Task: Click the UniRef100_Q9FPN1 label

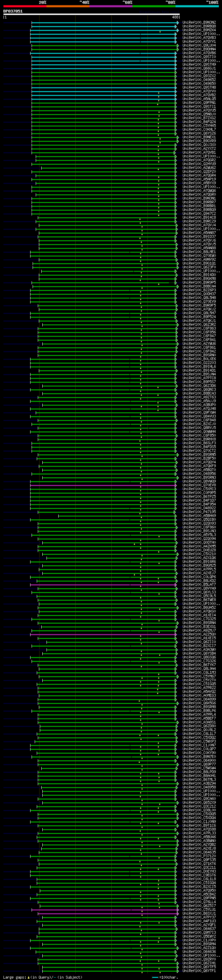Action: pos(199,103)
